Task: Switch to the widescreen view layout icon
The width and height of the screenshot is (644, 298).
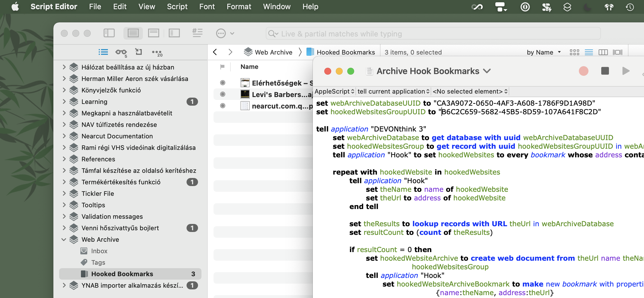Action: 154,33
